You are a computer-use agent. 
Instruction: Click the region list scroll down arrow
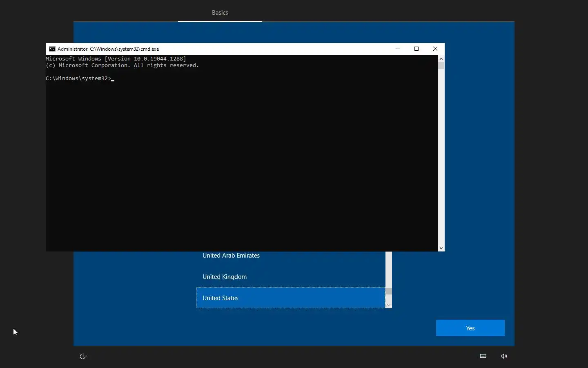(x=389, y=305)
